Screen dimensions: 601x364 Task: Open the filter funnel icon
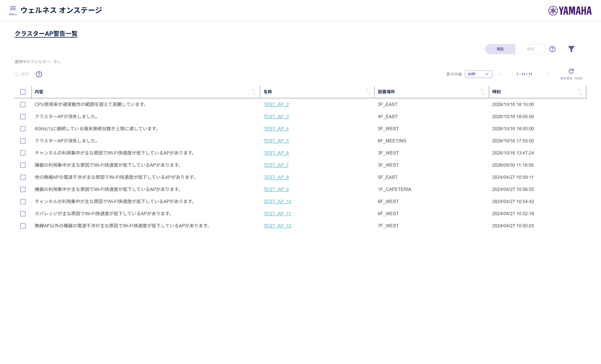[571, 49]
